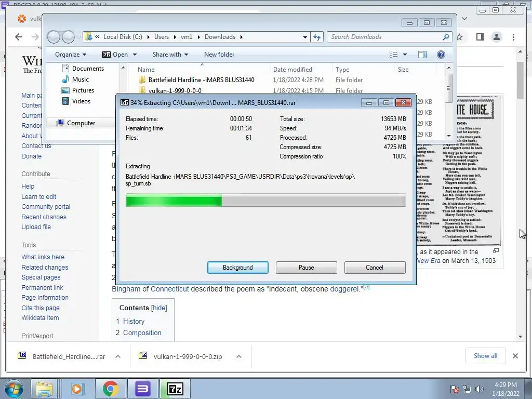Expand options for Battlefield_Hardline rar download
Image resolution: width=532 pixels, height=399 pixels.
(x=118, y=356)
